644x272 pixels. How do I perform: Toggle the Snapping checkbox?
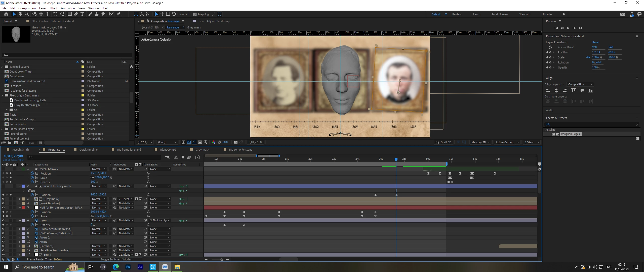click(195, 14)
